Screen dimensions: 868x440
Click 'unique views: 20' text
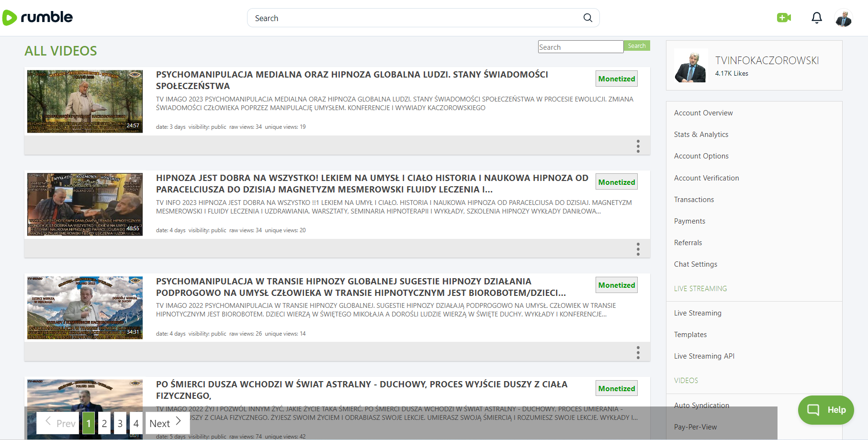point(285,230)
